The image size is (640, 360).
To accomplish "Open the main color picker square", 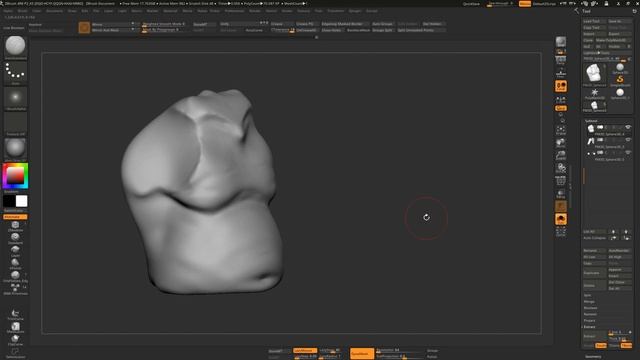I will (x=15, y=176).
